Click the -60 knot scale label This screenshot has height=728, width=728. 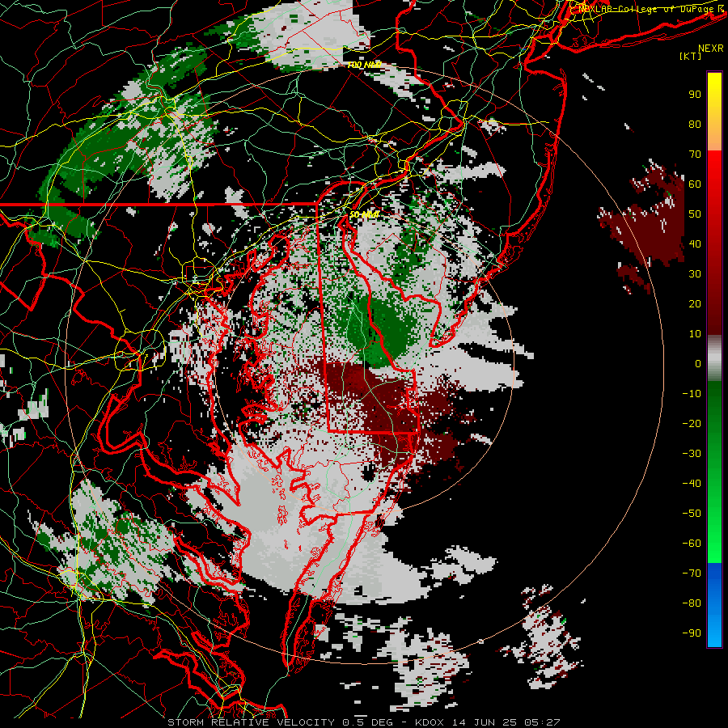tap(692, 544)
